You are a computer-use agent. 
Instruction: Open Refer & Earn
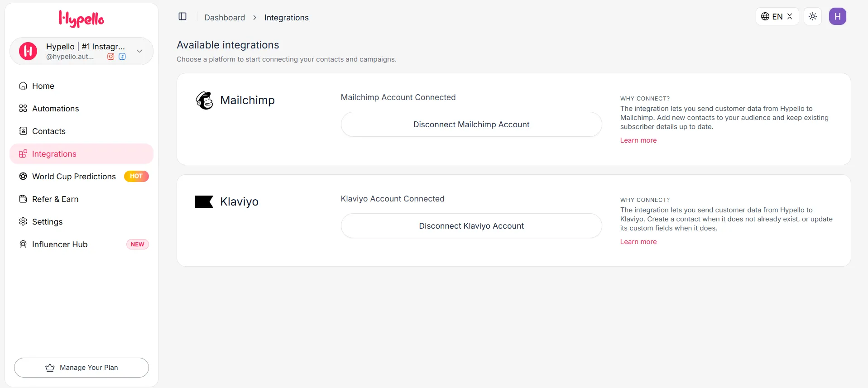click(82, 199)
